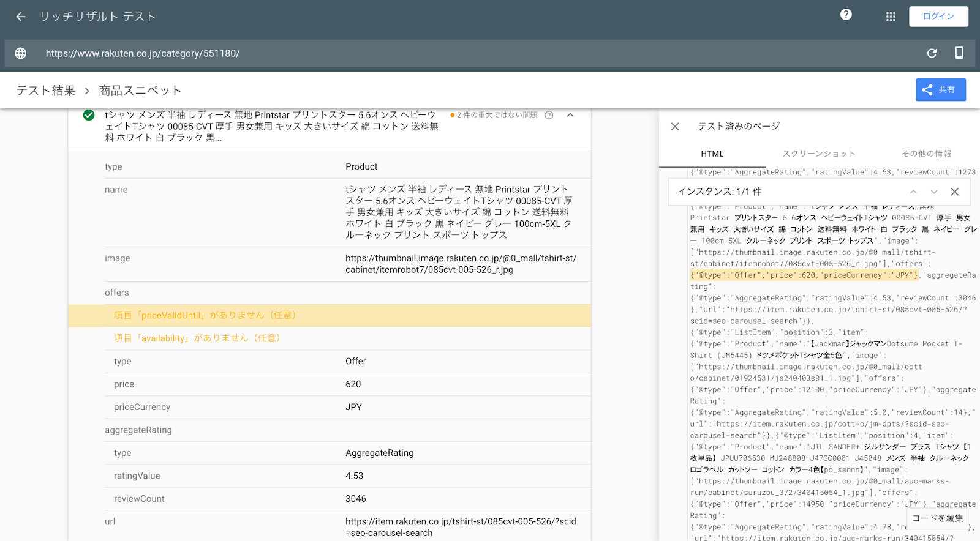This screenshot has width=980, height=541.
Task: Toggle smartphone device icon
Action: point(959,53)
